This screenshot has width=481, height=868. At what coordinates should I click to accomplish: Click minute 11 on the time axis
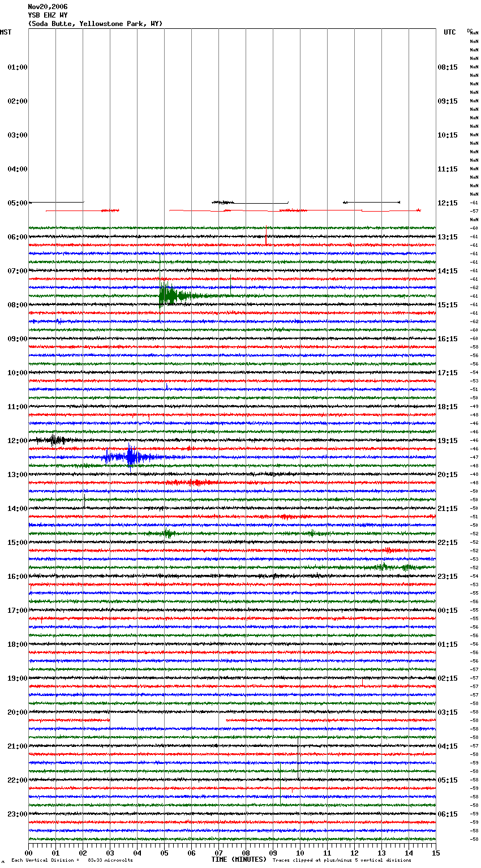(x=327, y=853)
